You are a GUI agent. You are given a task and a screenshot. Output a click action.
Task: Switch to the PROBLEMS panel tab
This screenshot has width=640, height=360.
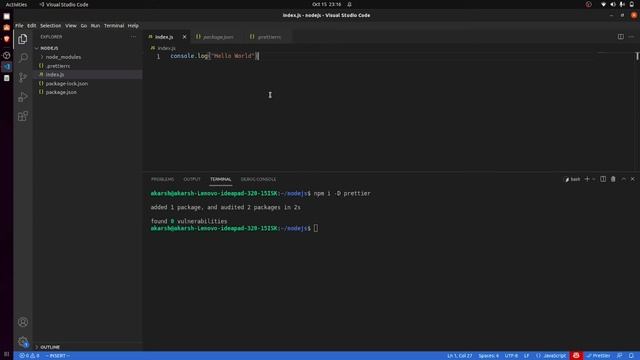[162, 179]
